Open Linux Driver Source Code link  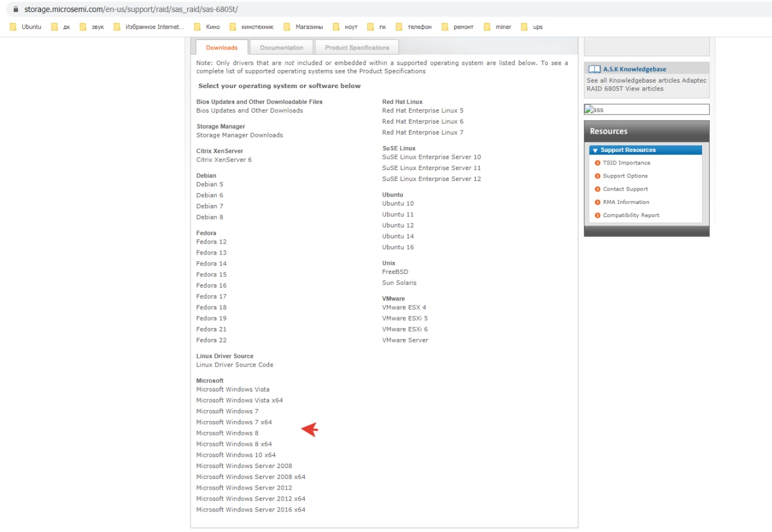[235, 365]
